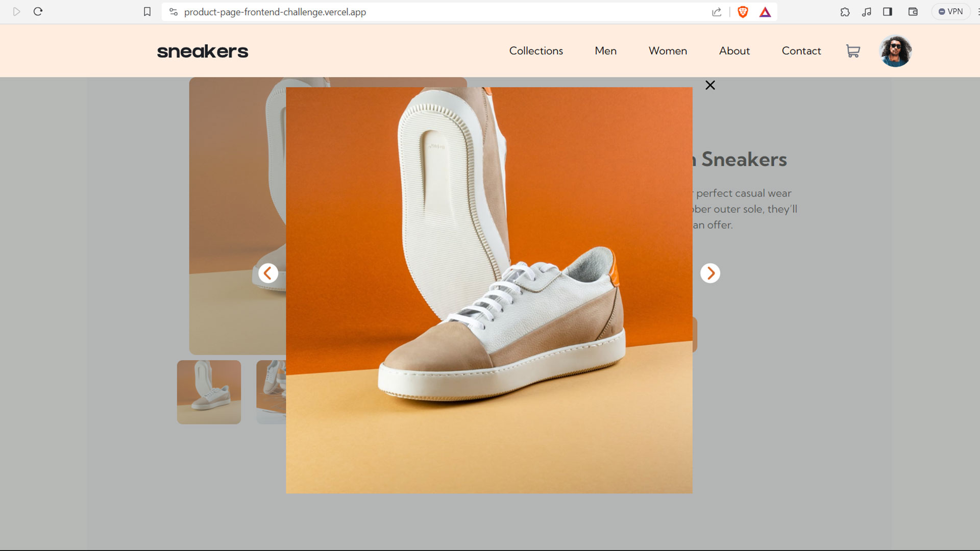Click the sneakers logo
Image resolution: width=980 pixels, height=551 pixels.
point(203,52)
